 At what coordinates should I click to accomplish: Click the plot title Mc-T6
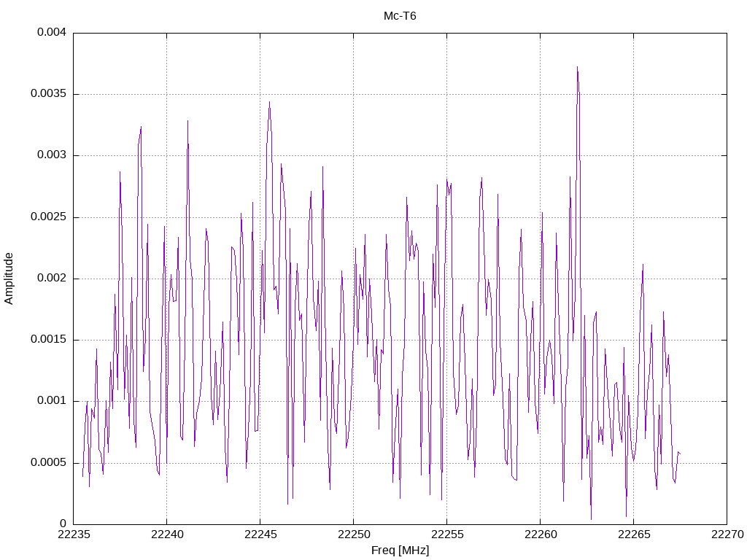coord(400,16)
